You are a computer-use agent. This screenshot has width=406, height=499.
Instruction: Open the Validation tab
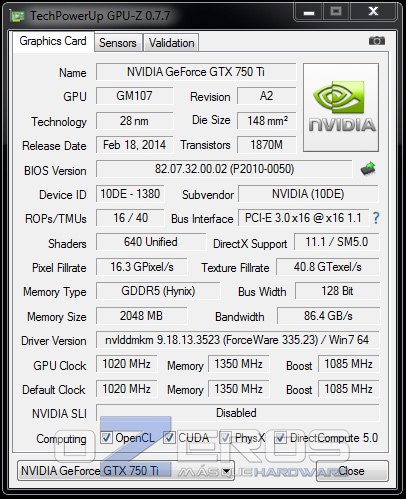[171, 43]
